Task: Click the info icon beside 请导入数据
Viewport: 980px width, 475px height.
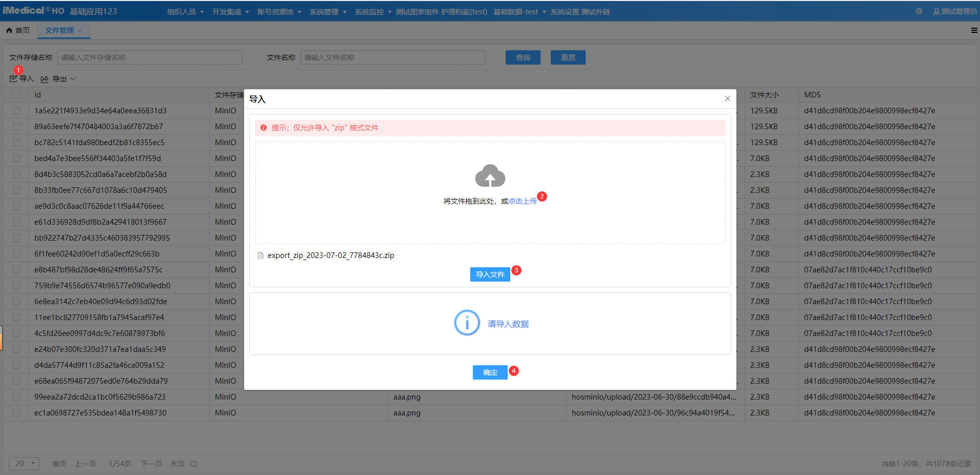Action: point(467,323)
